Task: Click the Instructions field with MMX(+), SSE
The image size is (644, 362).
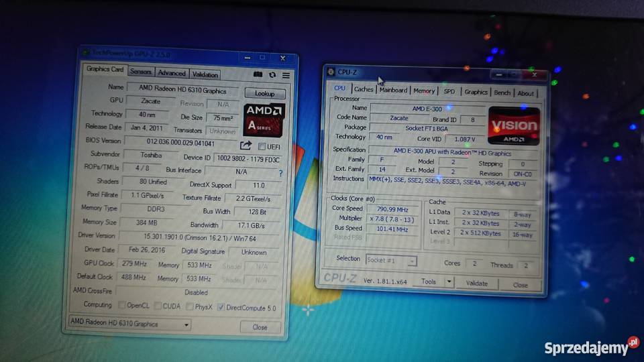Action: pos(453,182)
